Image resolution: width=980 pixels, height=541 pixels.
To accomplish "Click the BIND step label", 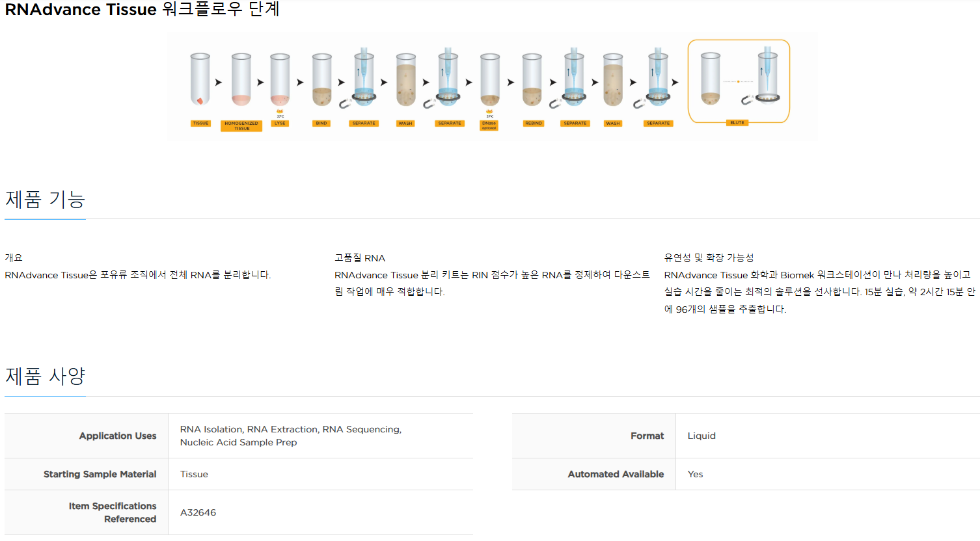I will (x=321, y=123).
